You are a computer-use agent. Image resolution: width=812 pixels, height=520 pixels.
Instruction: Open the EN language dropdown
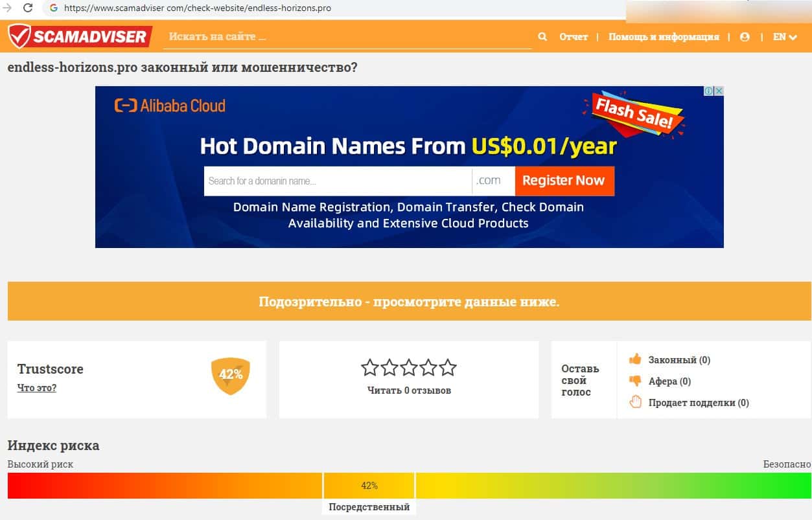click(x=785, y=37)
